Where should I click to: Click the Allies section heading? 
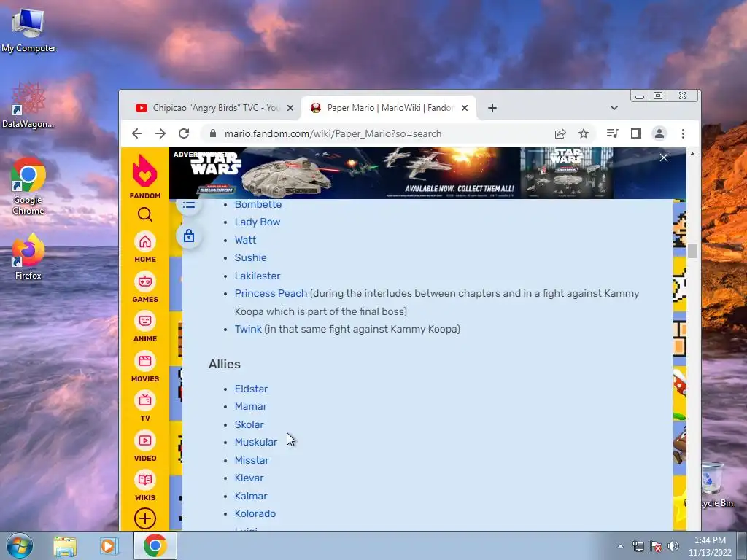pyautogui.click(x=225, y=364)
